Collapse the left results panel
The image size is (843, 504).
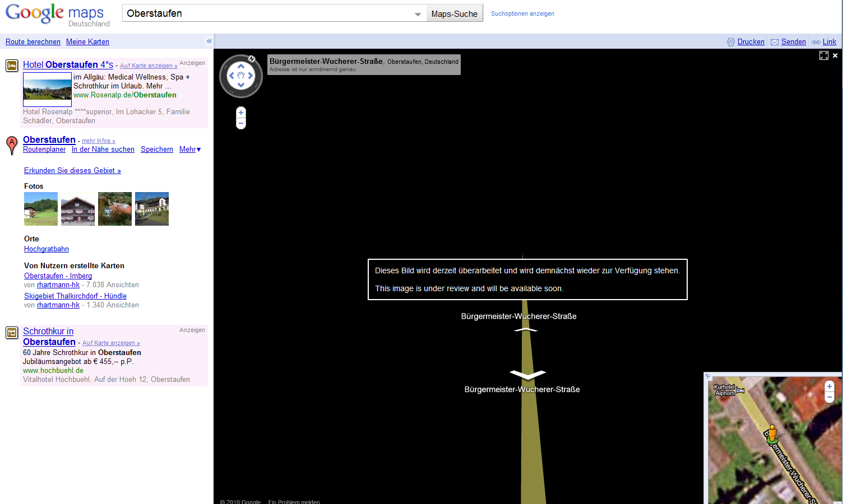click(209, 41)
